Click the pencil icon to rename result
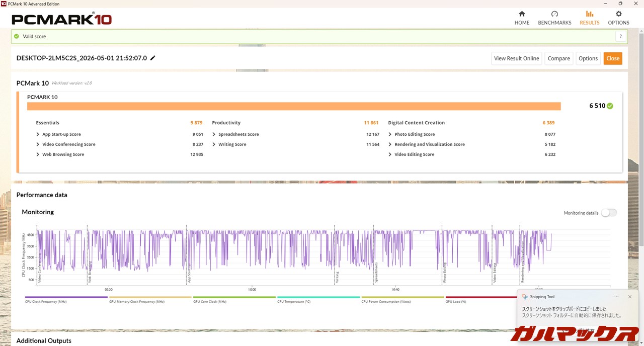This screenshot has width=644, height=346. click(x=153, y=58)
